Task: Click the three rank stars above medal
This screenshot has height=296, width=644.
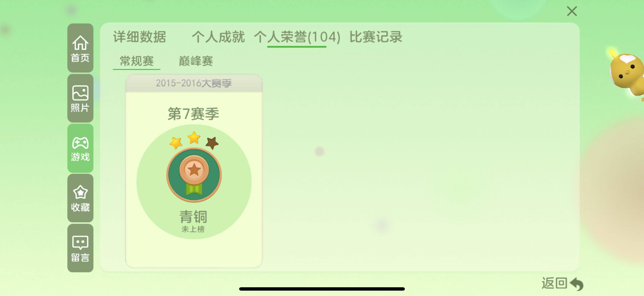Action: [194, 141]
